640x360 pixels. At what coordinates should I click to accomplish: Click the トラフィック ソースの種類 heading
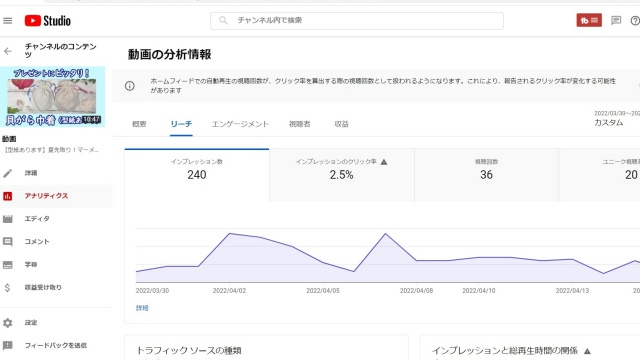pyautogui.click(x=189, y=350)
